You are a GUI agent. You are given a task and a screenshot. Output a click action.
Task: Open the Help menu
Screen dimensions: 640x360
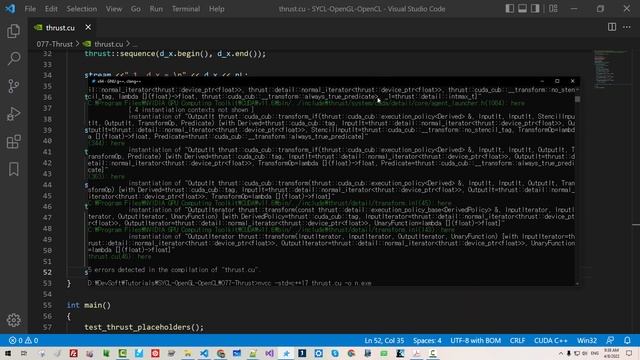(x=217, y=9)
